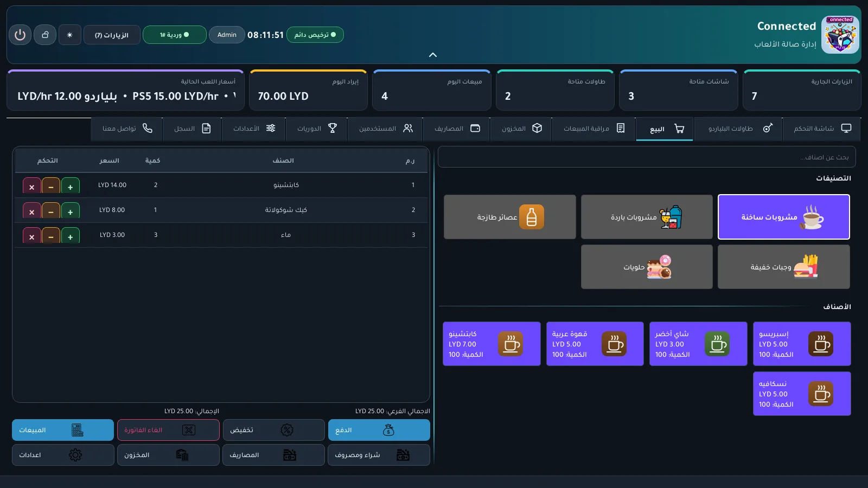The image size is (868, 488).
Task: Choose the عصائر طازجة category
Action: click(x=510, y=217)
